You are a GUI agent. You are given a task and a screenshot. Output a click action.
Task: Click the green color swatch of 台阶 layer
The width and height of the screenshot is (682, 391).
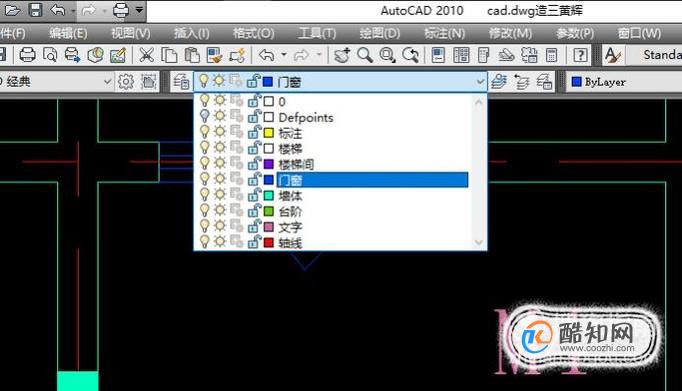tap(269, 211)
